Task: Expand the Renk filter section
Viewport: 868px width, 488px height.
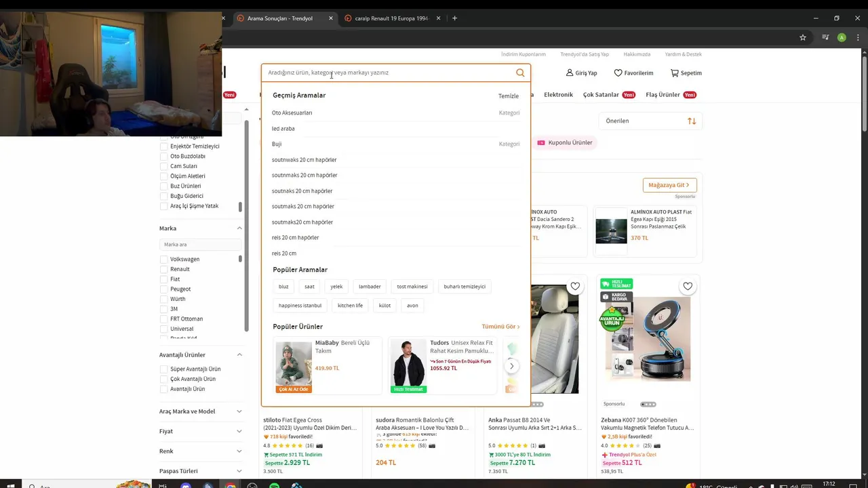Action: 239,451
